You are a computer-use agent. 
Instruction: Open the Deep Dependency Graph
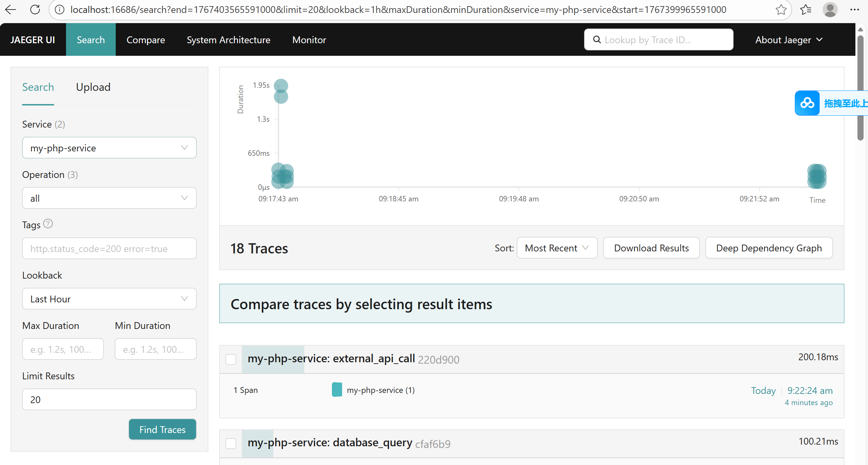click(x=769, y=248)
